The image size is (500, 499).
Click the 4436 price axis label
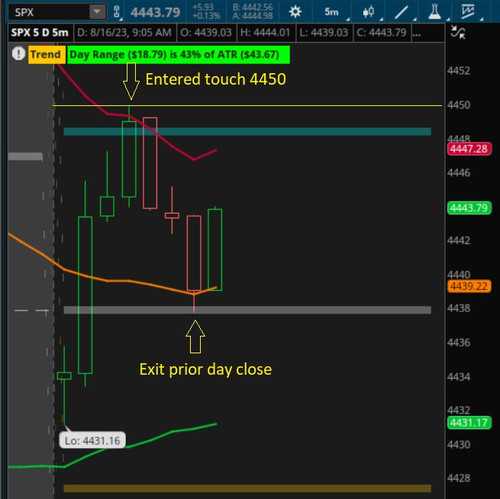click(459, 342)
